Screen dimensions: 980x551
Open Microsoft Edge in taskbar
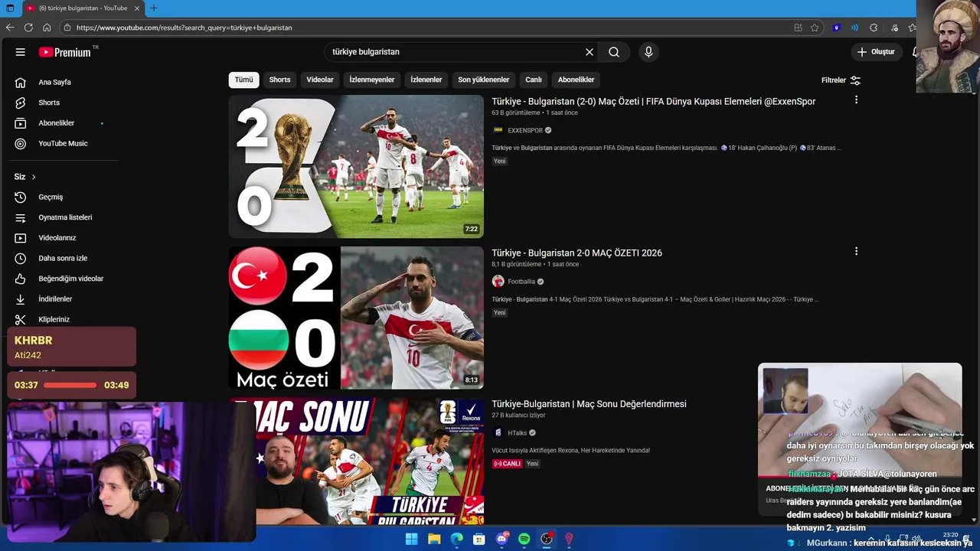[457, 539]
